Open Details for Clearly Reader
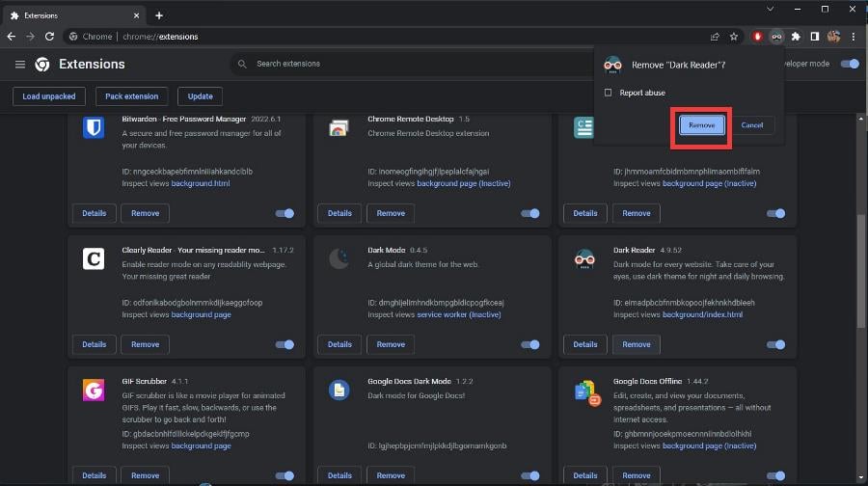The width and height of the screenshot is (868, 486). pos(95,344)
